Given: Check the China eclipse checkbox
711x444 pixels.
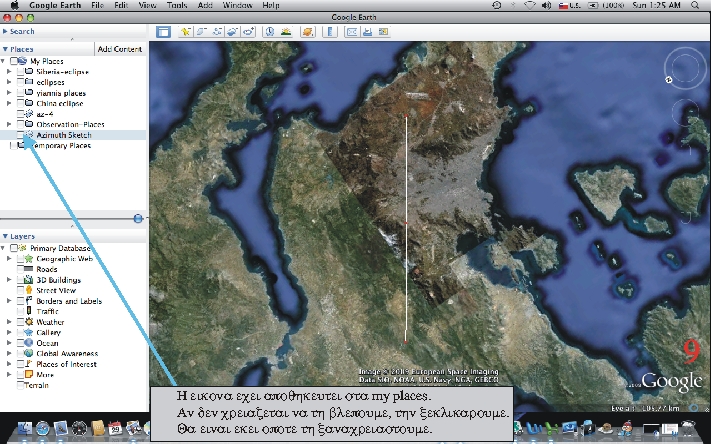Looking at the screenshot, I should click(20, 103).
